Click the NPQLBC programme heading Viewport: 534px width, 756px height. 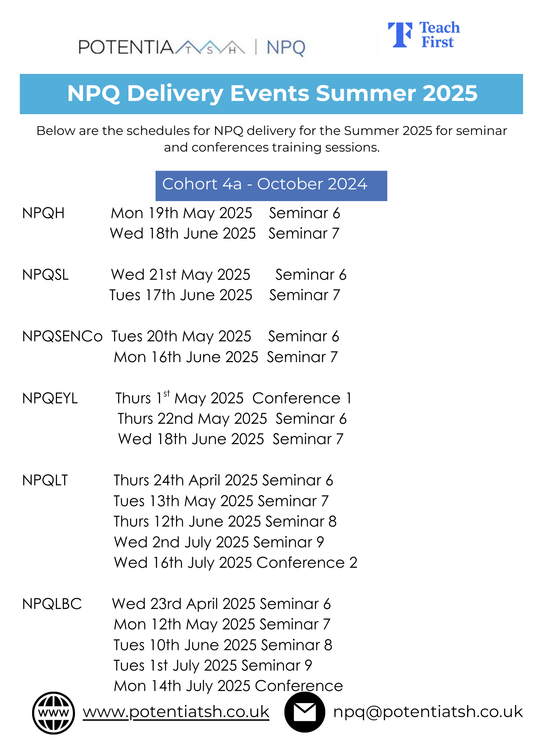pos(52,604)
